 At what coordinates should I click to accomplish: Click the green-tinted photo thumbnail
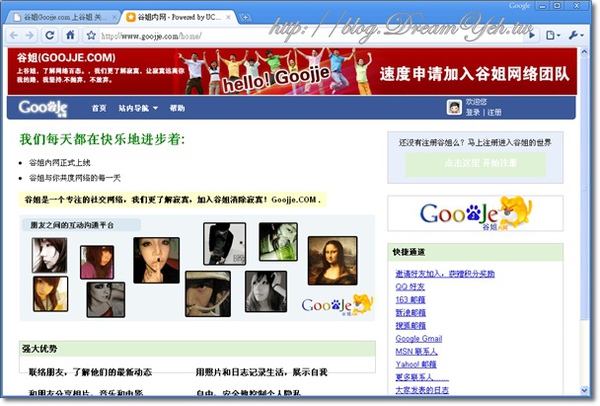click(278, 242)
